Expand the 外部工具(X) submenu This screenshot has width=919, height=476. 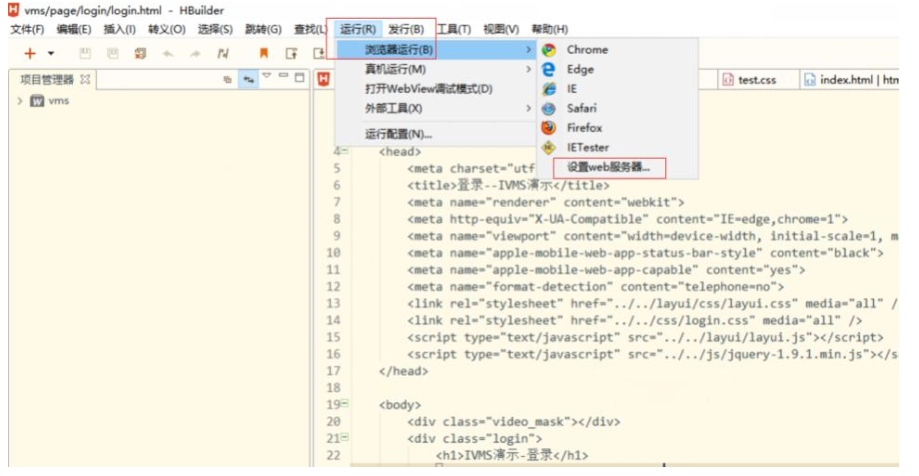pyautogui.click(x=435, y=108)
